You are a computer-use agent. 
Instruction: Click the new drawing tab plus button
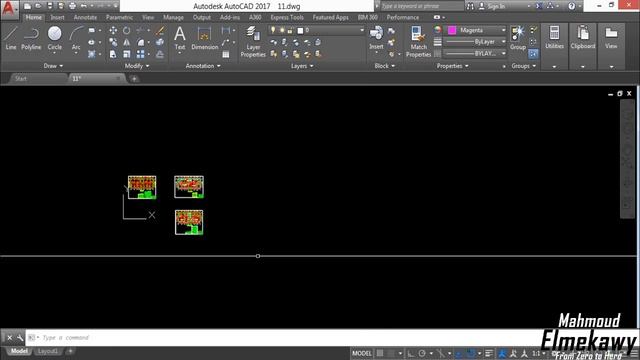click(x=134, y=79)
